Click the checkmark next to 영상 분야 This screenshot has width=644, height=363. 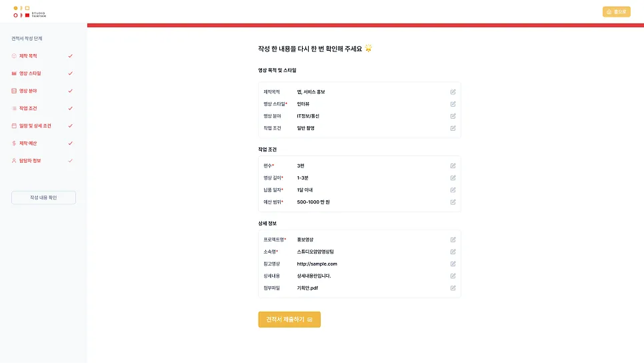[70, 91]
